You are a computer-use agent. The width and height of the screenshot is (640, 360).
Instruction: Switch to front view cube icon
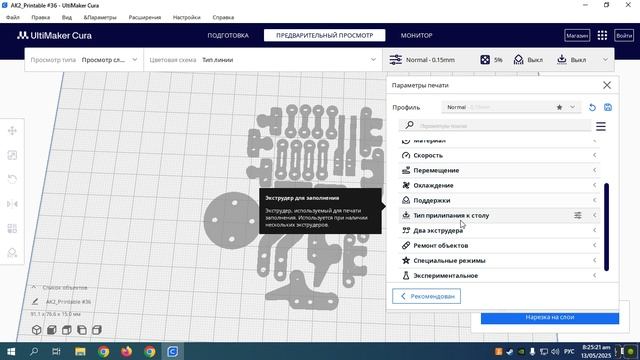pos(51,330)
